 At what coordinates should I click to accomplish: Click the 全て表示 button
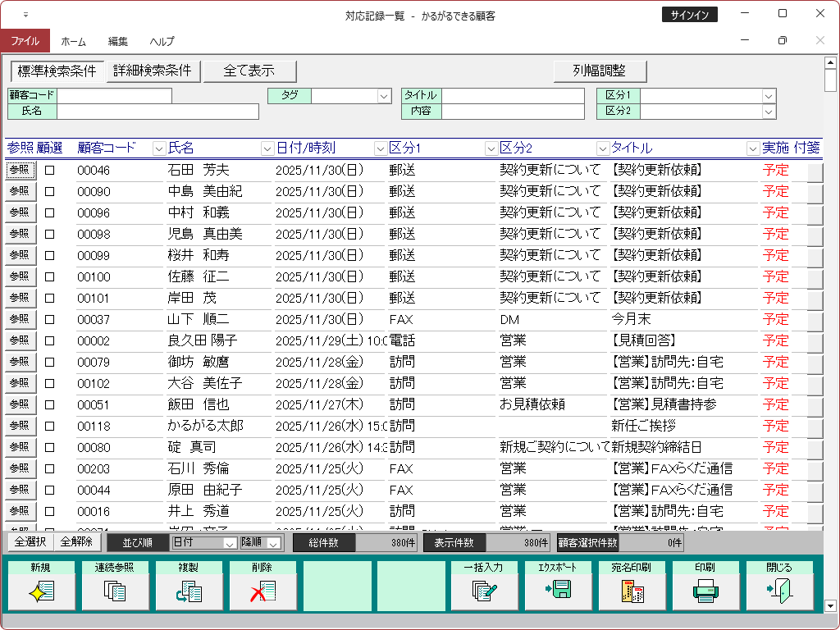pyautogui.click(x=249, y=71)
